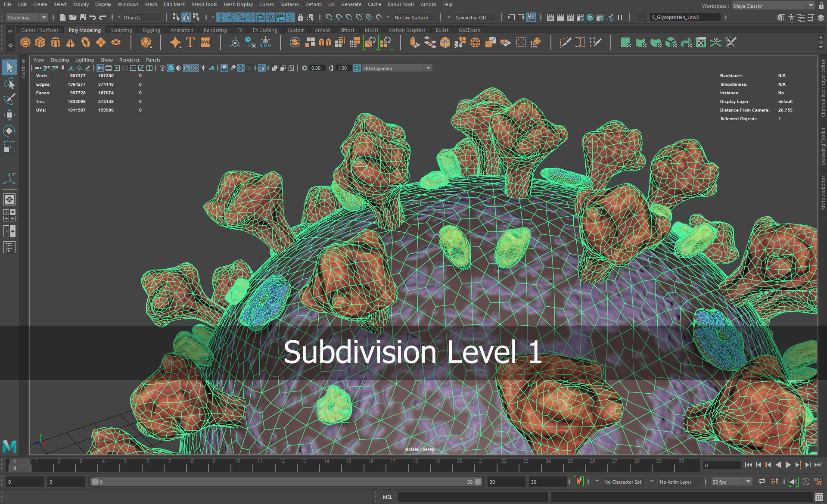The width and height of the screenshot is (827, 504).
Task: Open the sRGB gamma view transform dropdown
Action: [x=428, y=68]
